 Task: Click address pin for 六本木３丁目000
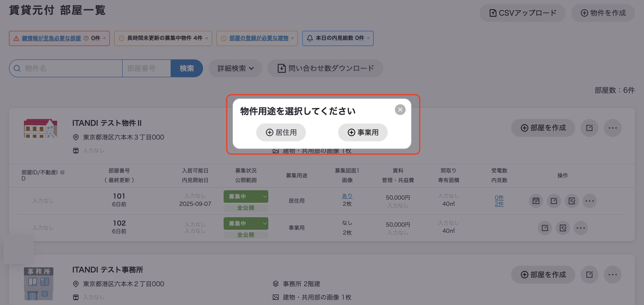click(x=76, y=137)
